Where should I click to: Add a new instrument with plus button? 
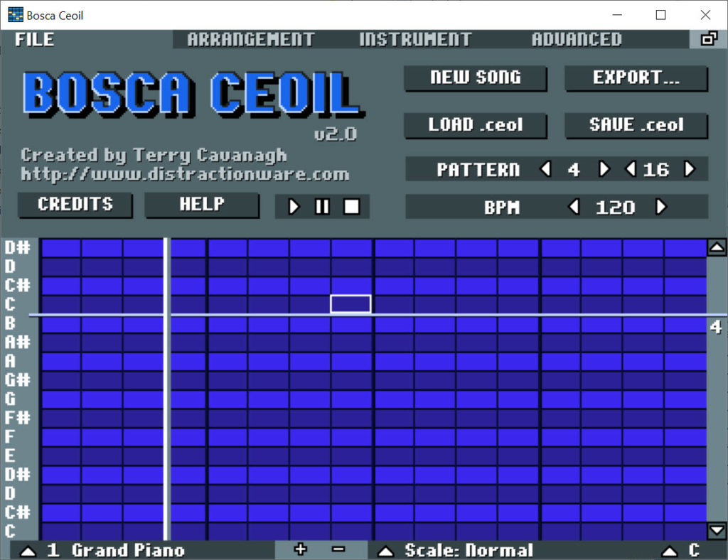pyautogui.click(x=301, y=550)
